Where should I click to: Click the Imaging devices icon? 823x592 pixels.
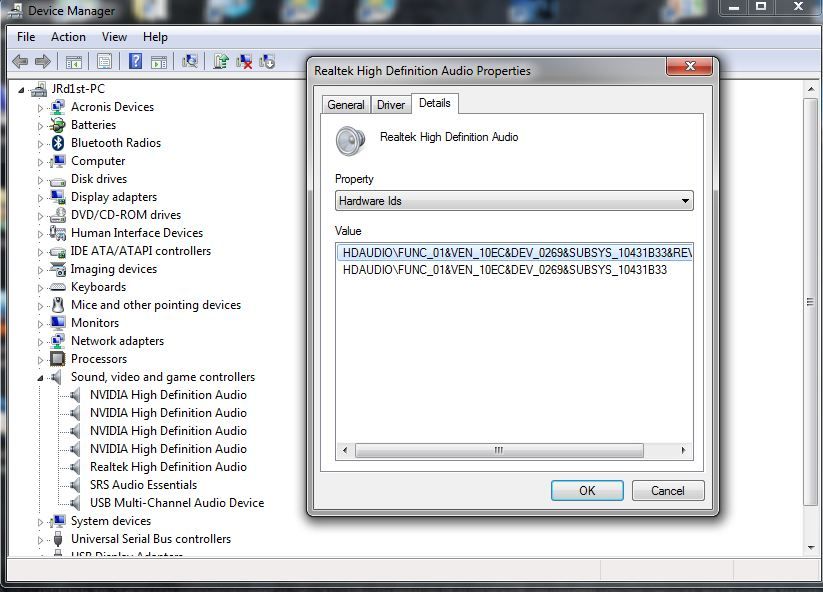[57, 269]
